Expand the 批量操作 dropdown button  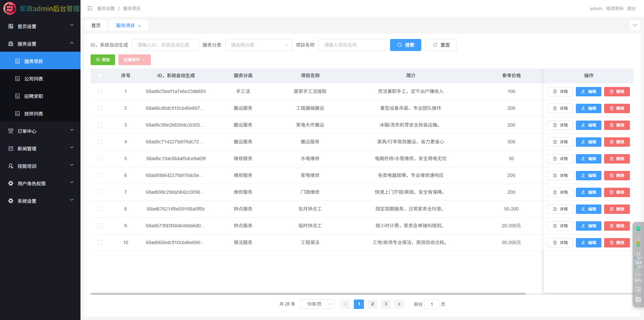click(x=135, y=60)
